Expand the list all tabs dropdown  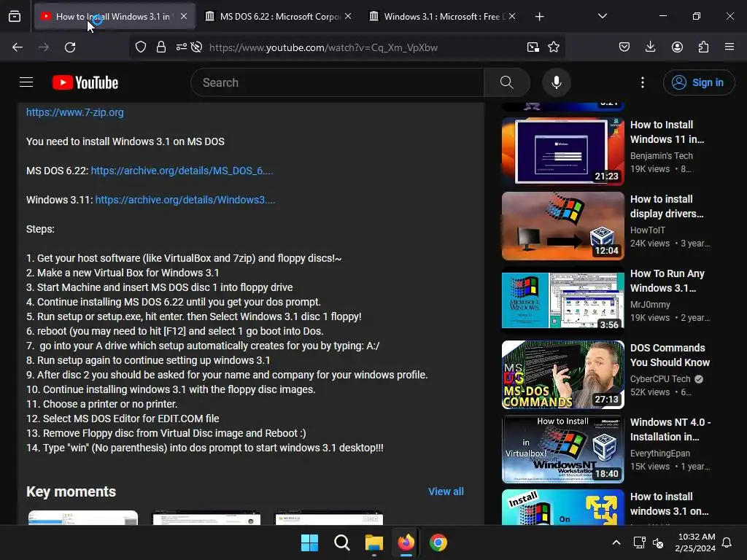pyautogui.click(x=602, y=16)
